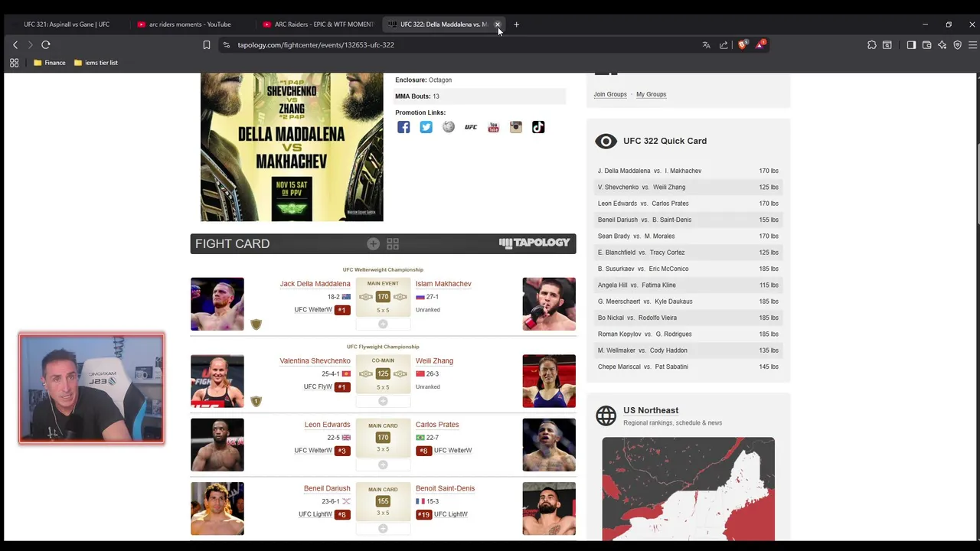Open the apps grid in bookmarks bar
This screenshot has width=980, height=551.
tap(14, 63)
